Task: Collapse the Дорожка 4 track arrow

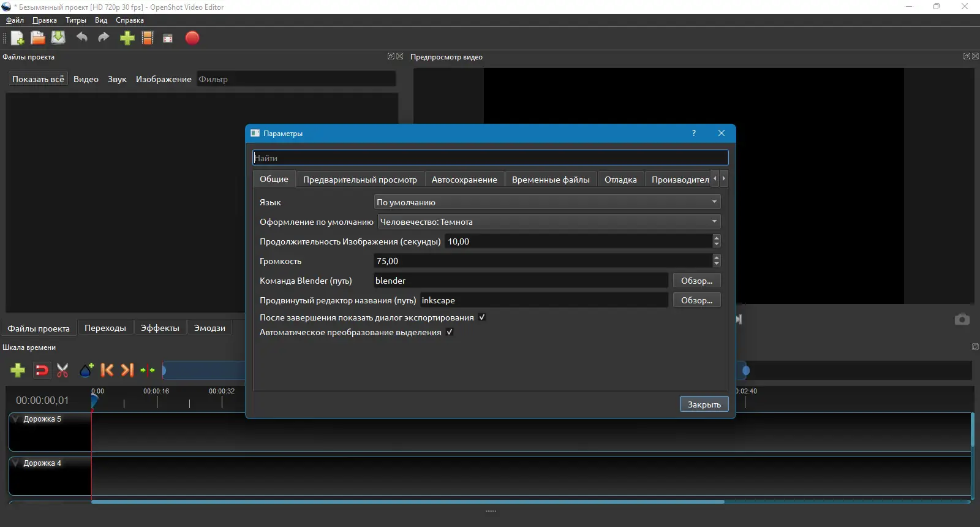Action: click(16, 463)
